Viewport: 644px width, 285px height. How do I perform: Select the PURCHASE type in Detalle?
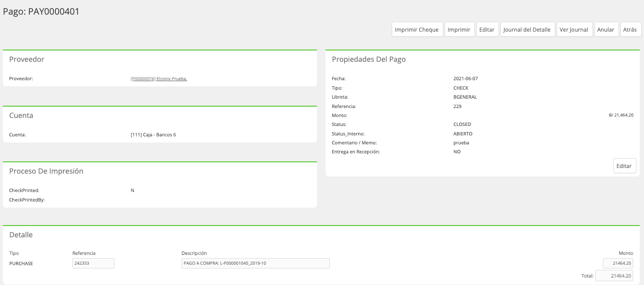click(x=21, y=263)
